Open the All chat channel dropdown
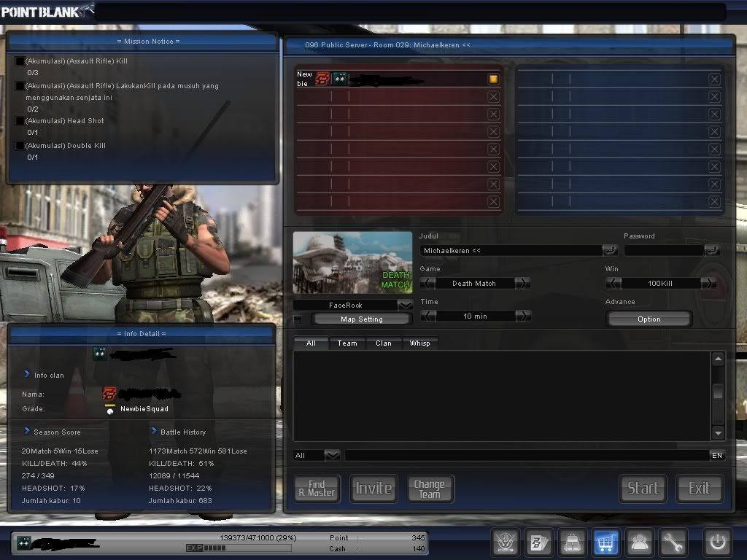This screenshot has height=560, width=747. (332, 455)
